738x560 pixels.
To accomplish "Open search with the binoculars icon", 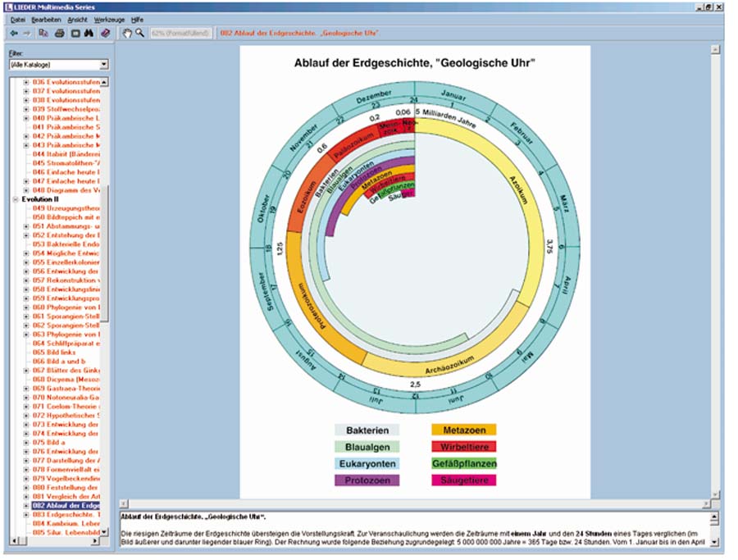I will tap(89, 33).
